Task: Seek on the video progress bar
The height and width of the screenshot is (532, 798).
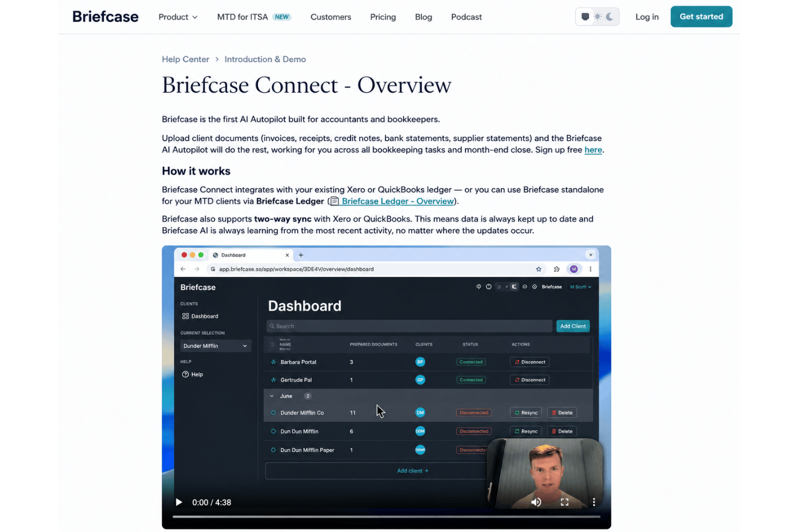Action: [x=386, y=516]
